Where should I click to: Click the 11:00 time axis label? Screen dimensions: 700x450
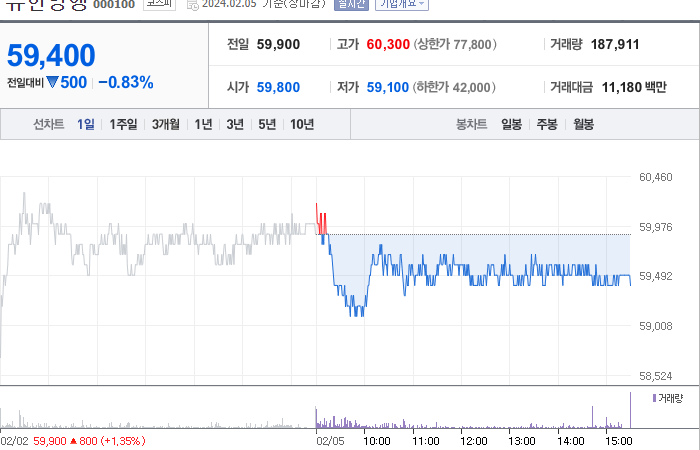tap(425, 441)
